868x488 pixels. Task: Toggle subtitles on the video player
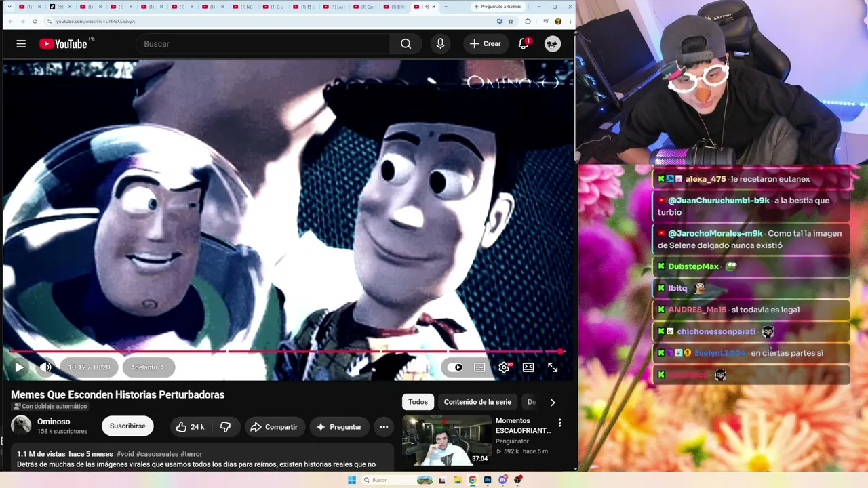click(479, 367)
